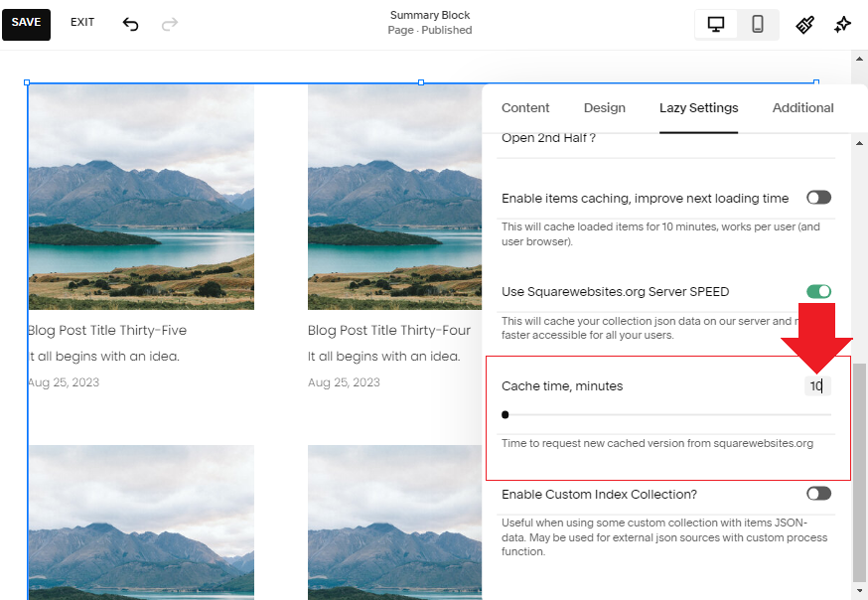This screenshot has width=868, height=600.
Task: Open Blog Post Title Thirty-Five link
Action: 107,331
